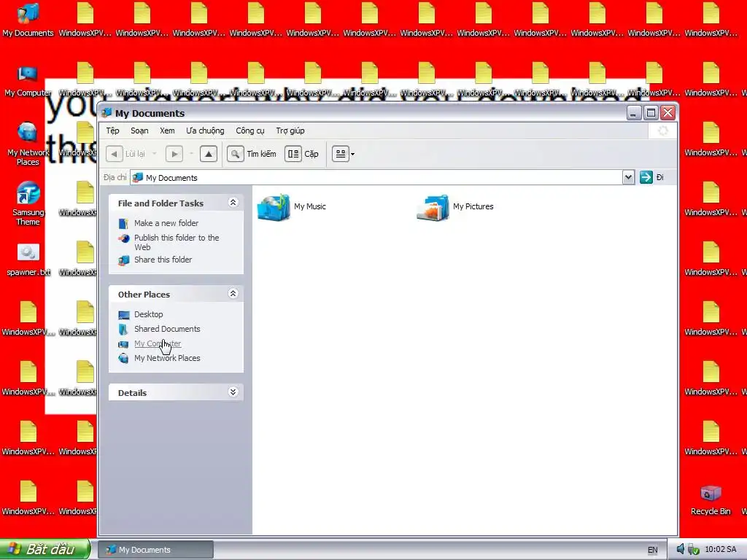Image resolution: width=747 pixels, height=560 pixels.
Task: Open My Computer link in Other Places
Action: [158, 343]
